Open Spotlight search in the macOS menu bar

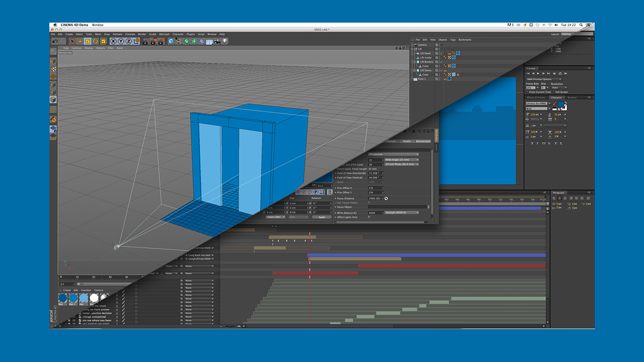(x=581, y=25)
